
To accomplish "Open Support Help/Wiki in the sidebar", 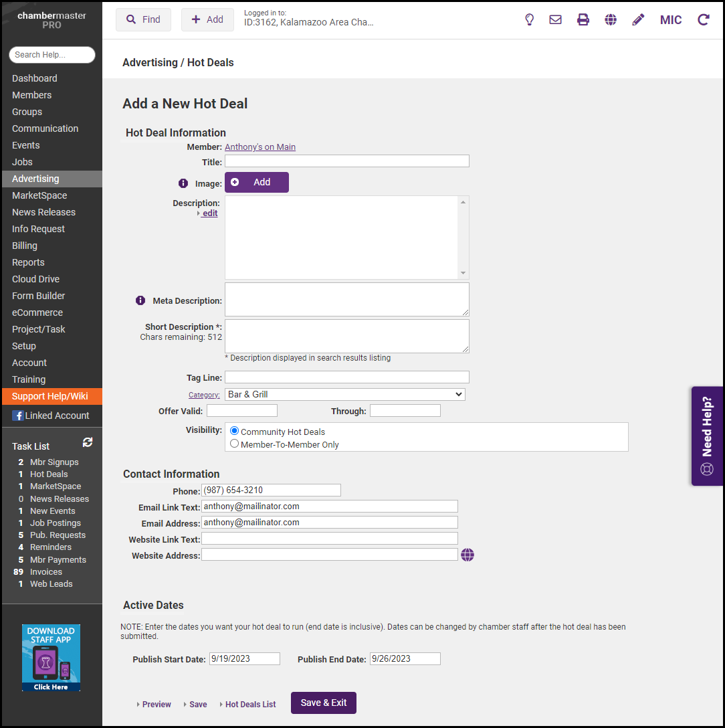I will 52,396.
